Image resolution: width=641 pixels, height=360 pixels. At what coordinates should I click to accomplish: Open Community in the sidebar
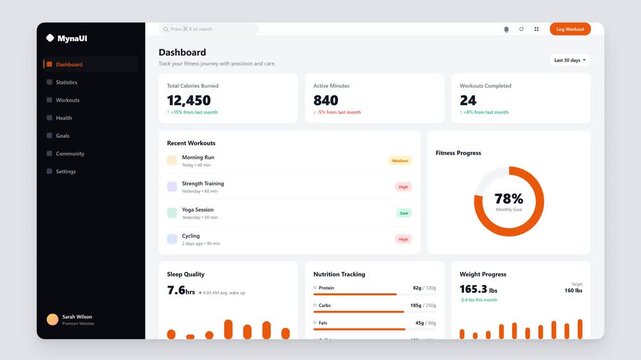(x=91, y=154)
